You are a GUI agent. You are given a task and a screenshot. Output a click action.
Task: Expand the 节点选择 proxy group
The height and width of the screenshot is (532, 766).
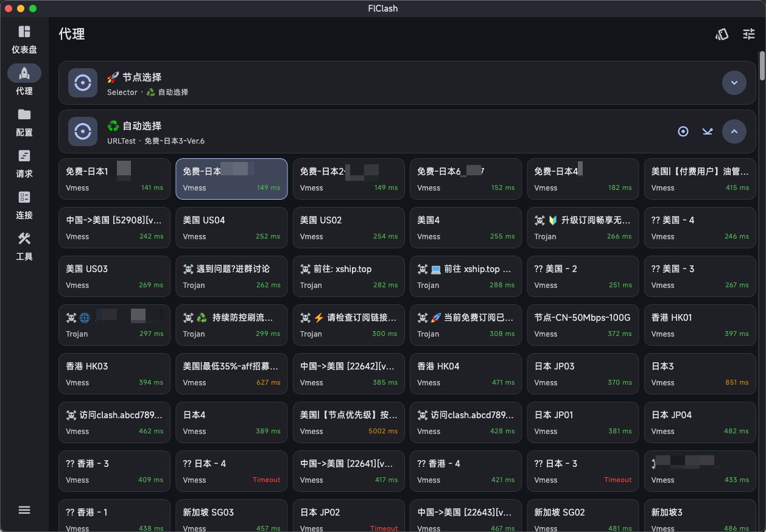pos(734,83)
